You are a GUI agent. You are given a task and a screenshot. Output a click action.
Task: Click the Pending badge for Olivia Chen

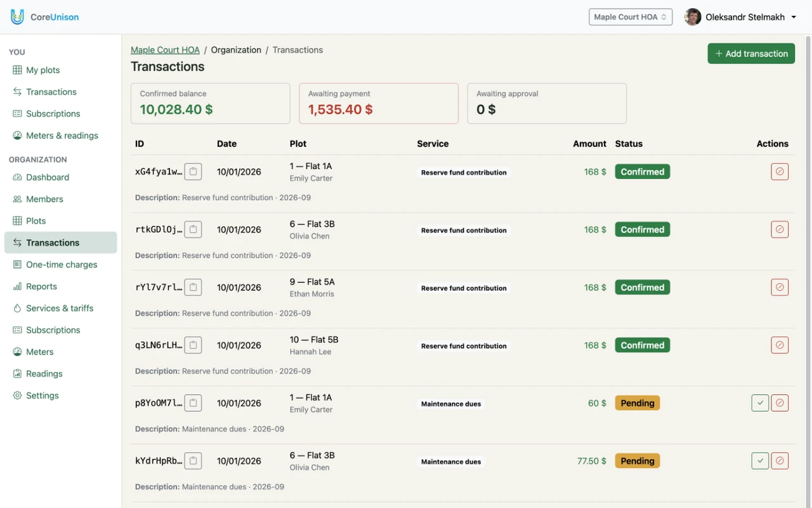[x=638, y=461]
